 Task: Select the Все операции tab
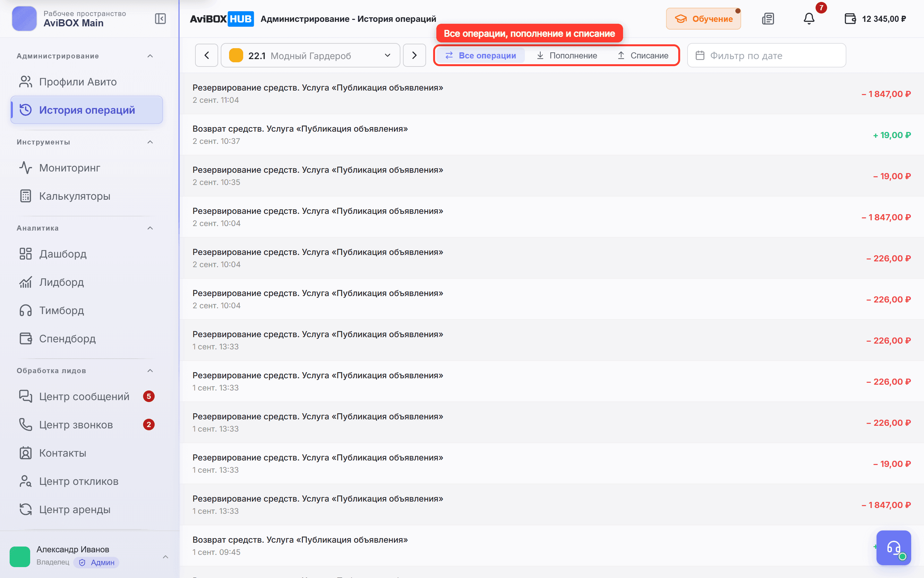click(480, 56)
